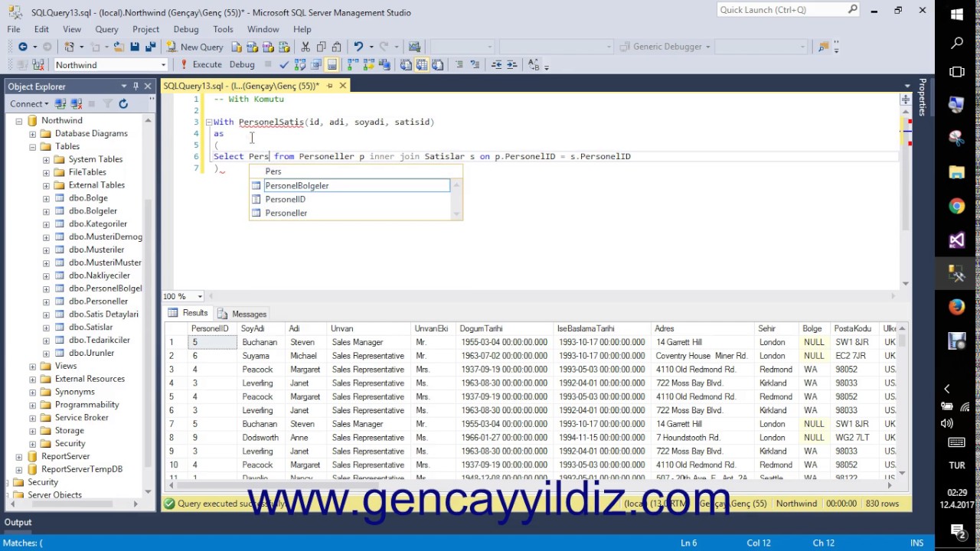The image size is (980, 551).
Task: Toggle Include Live Query Statistics
Action: pyautogui.click(x=369, y=65)
